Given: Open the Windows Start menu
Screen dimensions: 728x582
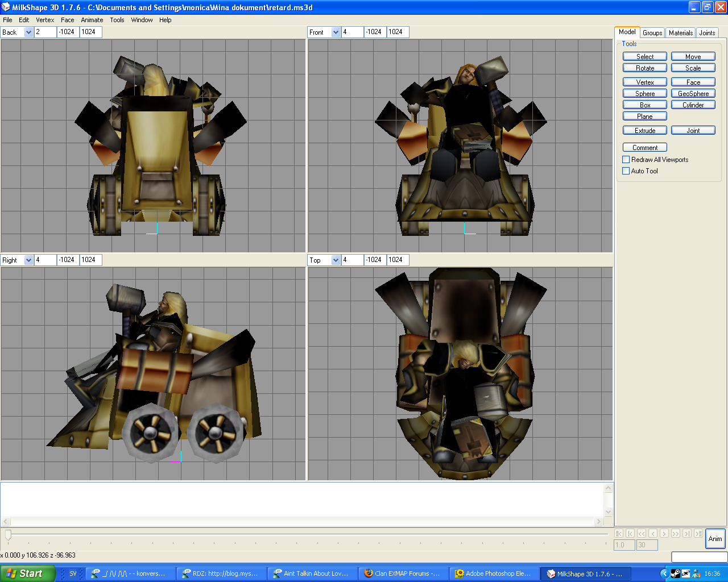Looking at the screenshot, I should pyautogui.click(x=28, y=573).
